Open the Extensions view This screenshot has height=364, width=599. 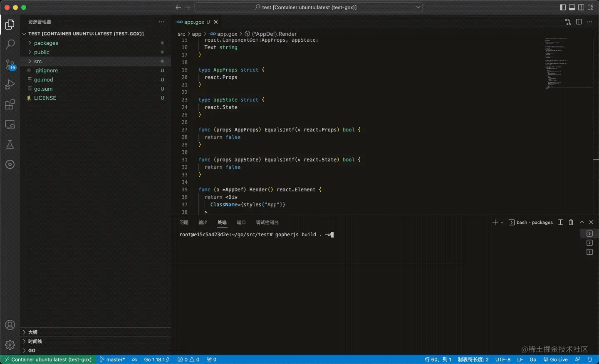coord(10,104)
